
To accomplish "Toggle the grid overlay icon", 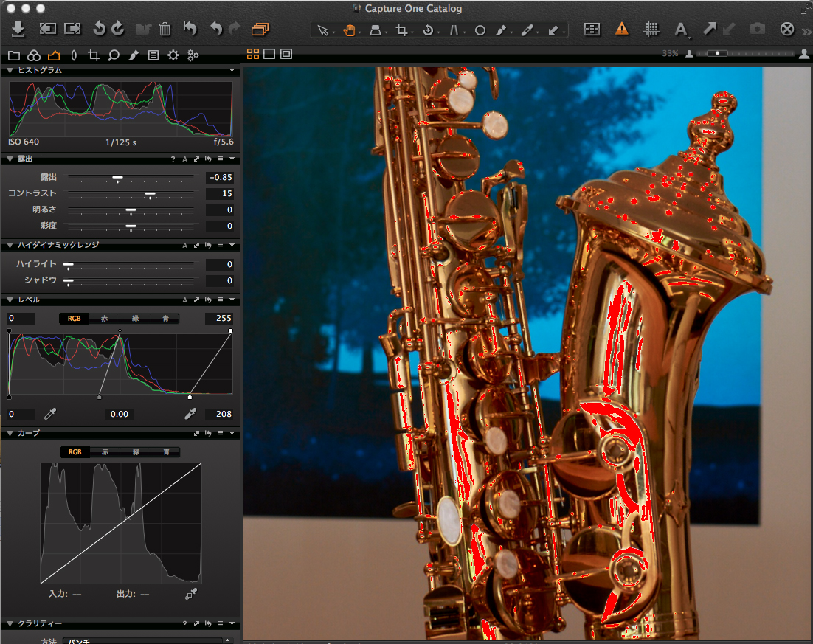I will point(651,30).
